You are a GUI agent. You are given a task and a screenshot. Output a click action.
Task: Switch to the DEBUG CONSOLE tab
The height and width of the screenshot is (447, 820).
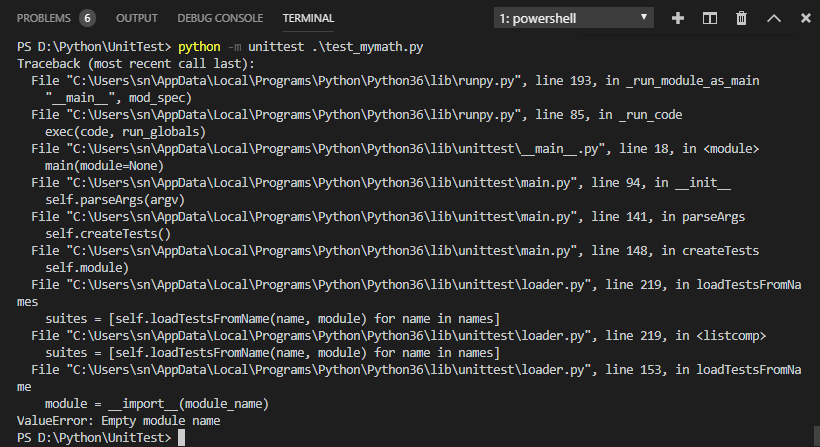[x=220, y=18]
